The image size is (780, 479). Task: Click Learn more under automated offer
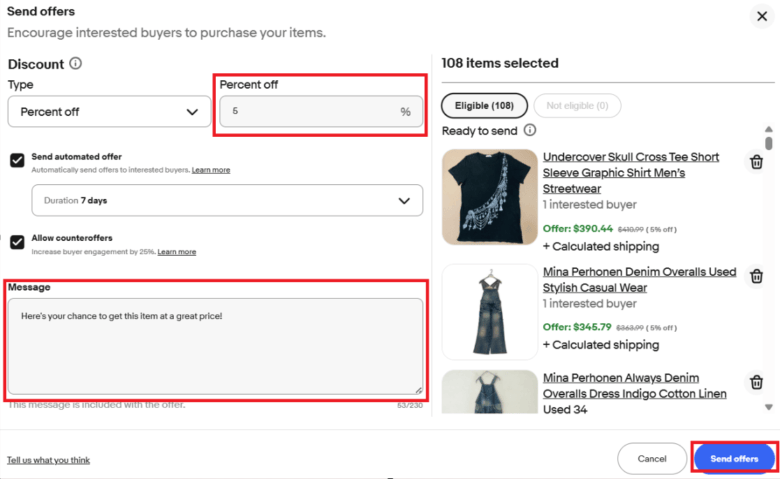pyautogui.click(x=211, y=170)
